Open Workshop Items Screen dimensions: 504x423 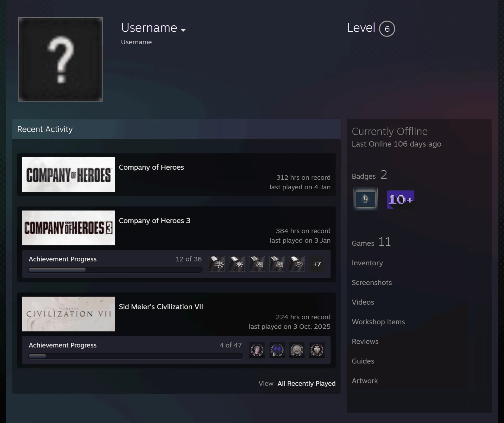click(x=378, y=322)
